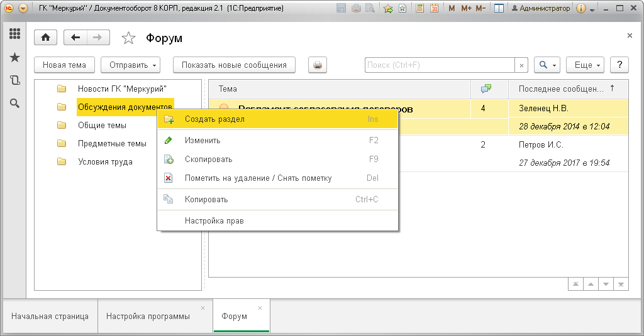Image resolution: width=644 pixels, height=336 pixels.
Task: Click the messages count column header icon
Action: coord(486,89)
